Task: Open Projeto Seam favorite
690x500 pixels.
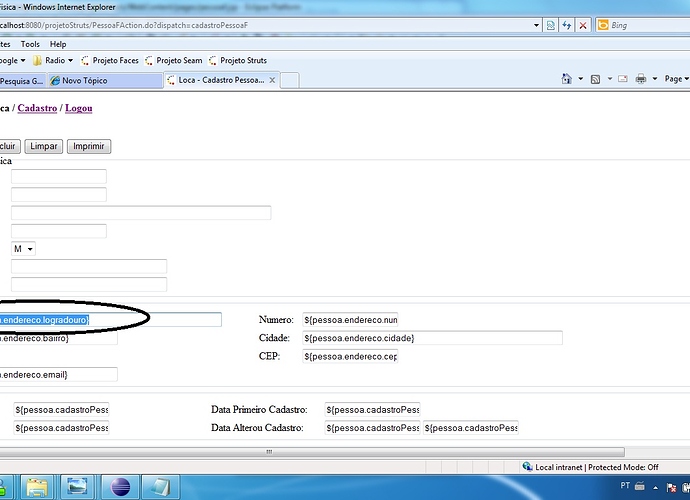Action: coord(173,60)
